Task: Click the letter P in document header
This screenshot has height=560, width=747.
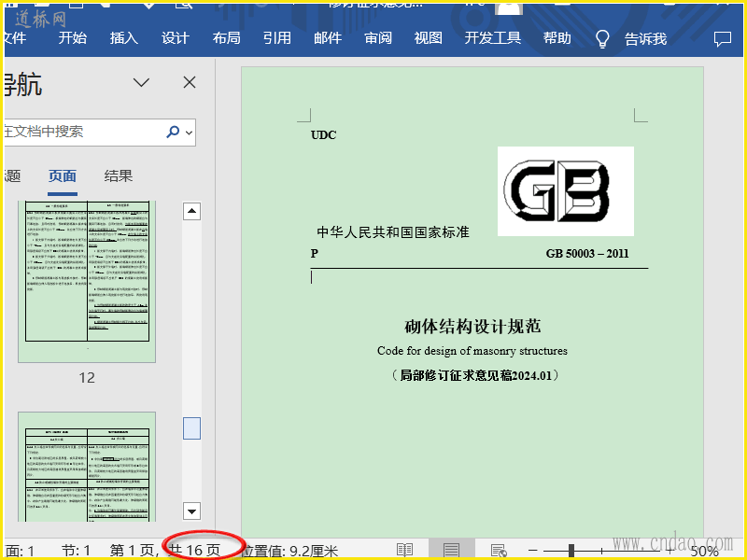Action: pyautogui.click(x=315, y=253)
